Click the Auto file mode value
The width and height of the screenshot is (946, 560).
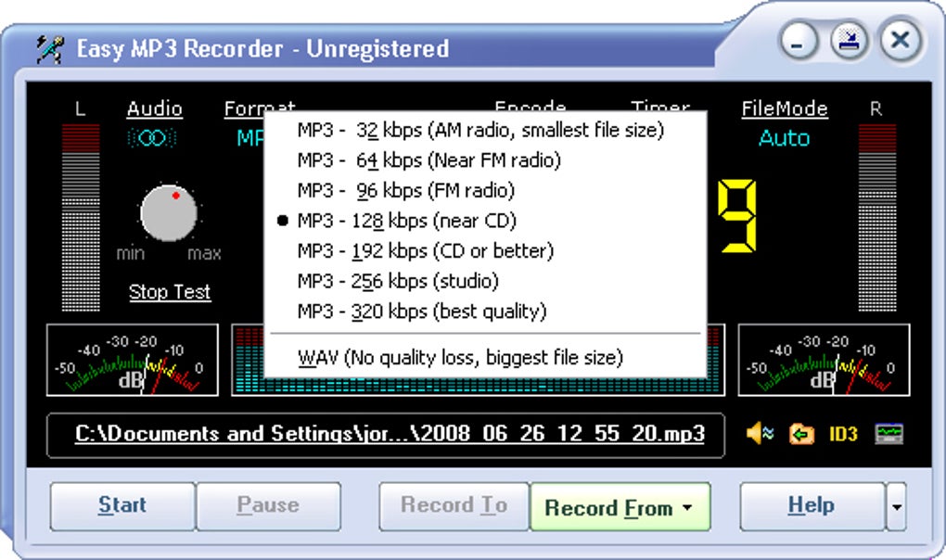[785, 138]
